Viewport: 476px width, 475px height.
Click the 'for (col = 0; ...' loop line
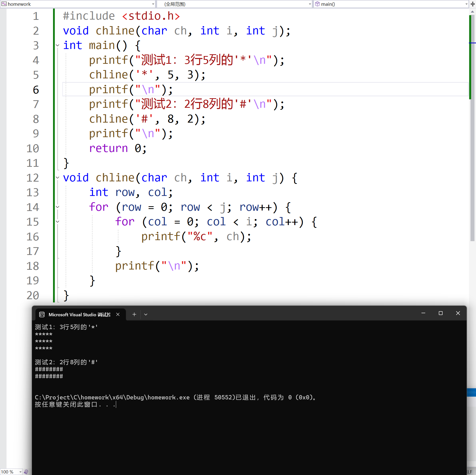(x=216, y=222)
